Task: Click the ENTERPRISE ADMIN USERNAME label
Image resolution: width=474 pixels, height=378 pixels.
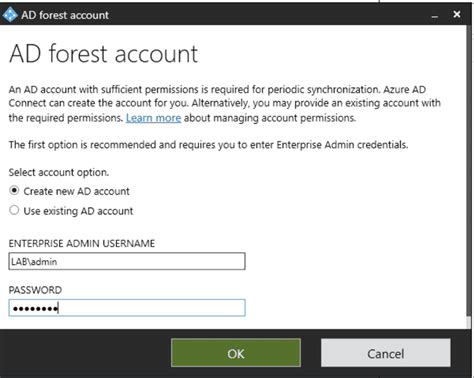Action: 82,243
